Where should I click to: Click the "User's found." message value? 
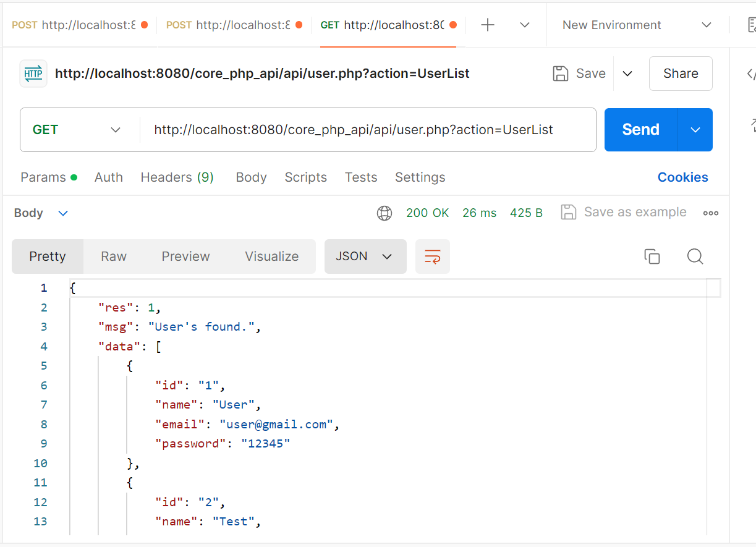(201, 327)
